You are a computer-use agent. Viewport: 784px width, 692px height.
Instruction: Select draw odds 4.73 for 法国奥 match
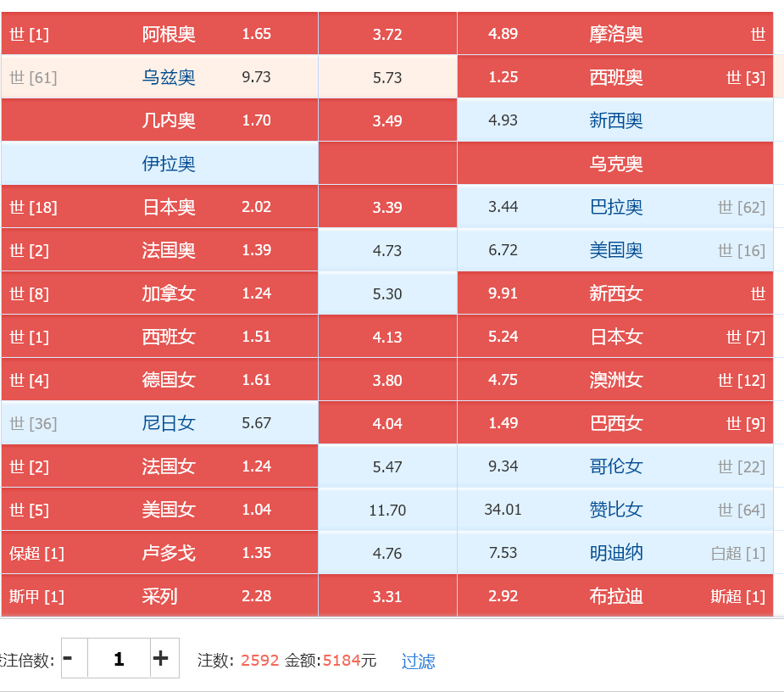[387, 249]
